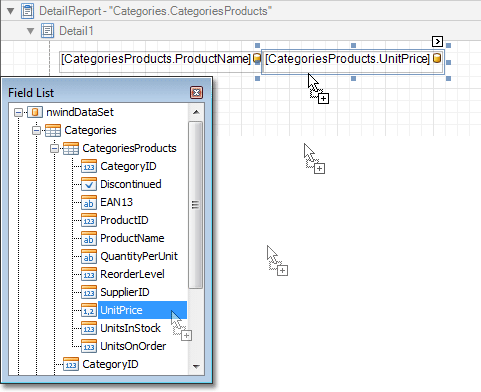
Task: Collapse the nwindDataSet node
Action: click(x=18, y=113)
